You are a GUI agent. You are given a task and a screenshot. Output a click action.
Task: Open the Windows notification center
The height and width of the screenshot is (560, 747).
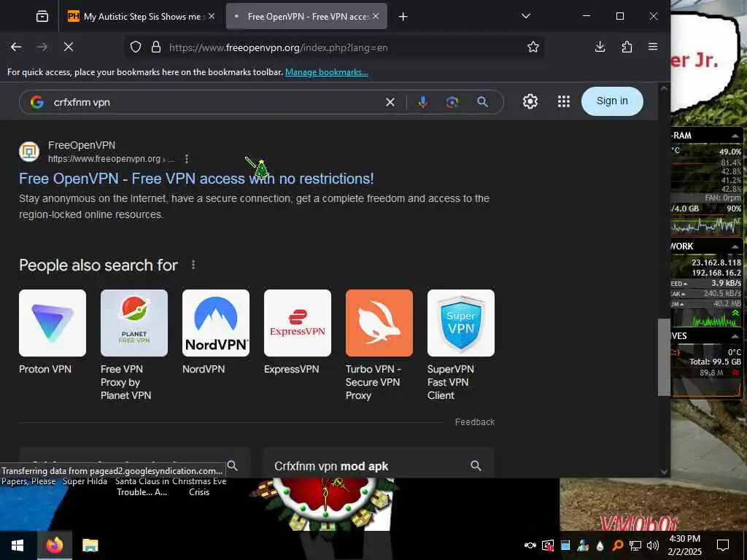(x=723, y=545)
